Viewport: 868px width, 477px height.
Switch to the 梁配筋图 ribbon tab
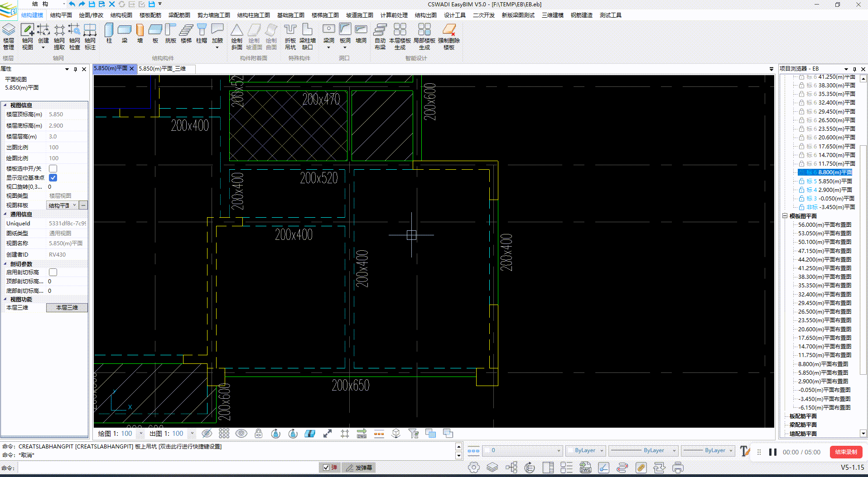click(179, 15)
